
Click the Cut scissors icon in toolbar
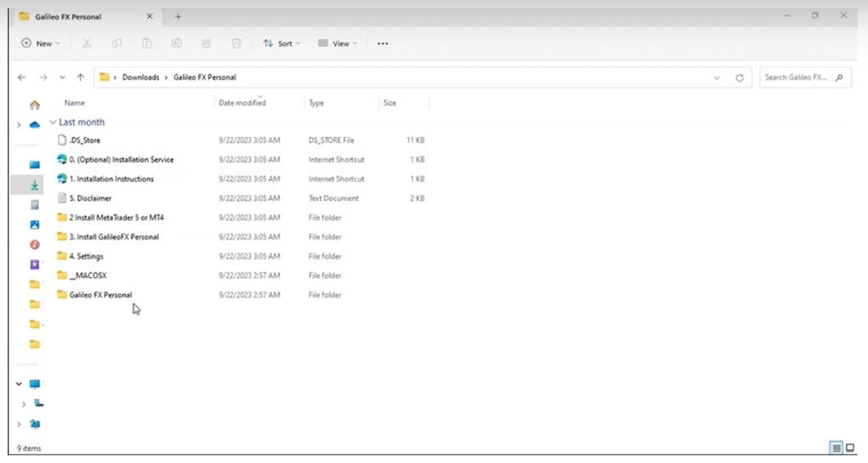pyautogui.click(x=87, y=43)
